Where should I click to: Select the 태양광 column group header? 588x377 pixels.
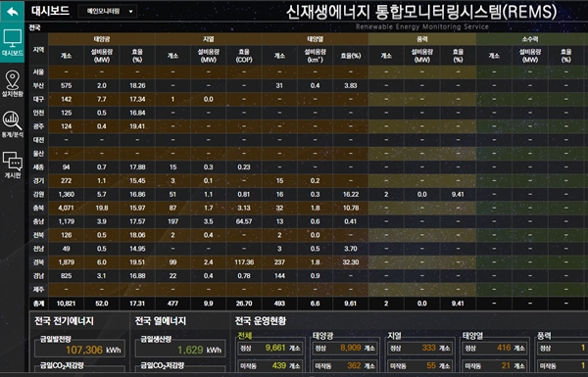(x=102, y=39)
